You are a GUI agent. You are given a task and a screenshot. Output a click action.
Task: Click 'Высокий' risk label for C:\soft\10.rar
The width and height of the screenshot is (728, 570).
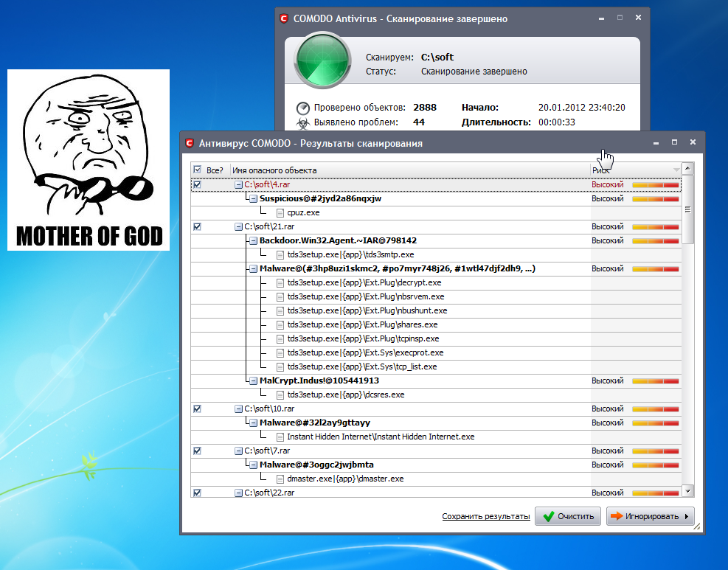coord(607,409)
